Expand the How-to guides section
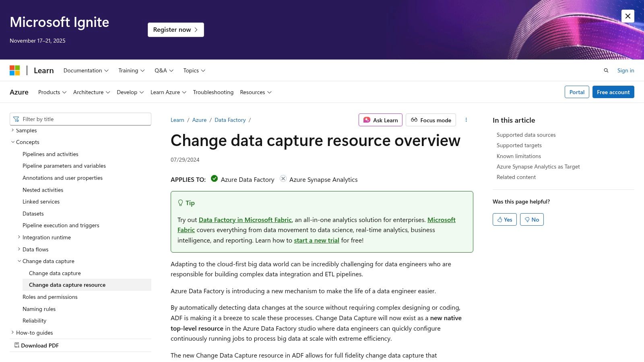Image resolution: width=644 pixels, height=362 pixels. tap(12, 332)
